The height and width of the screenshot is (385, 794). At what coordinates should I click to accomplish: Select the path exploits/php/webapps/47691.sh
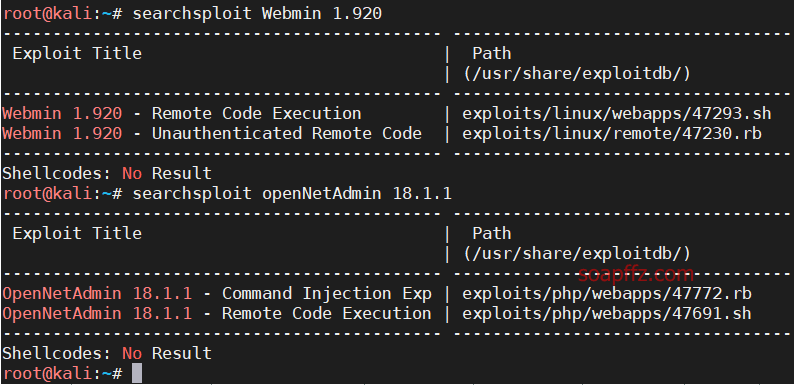coord(607,314)
